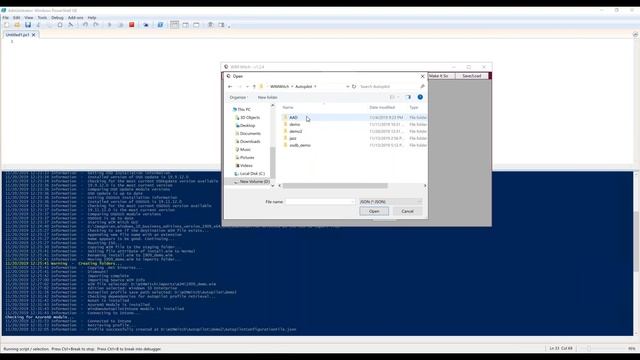Image resolution: width=640 pixels, height=360 pixels.
Task: Open the View menu
Action: click(29, 18)
